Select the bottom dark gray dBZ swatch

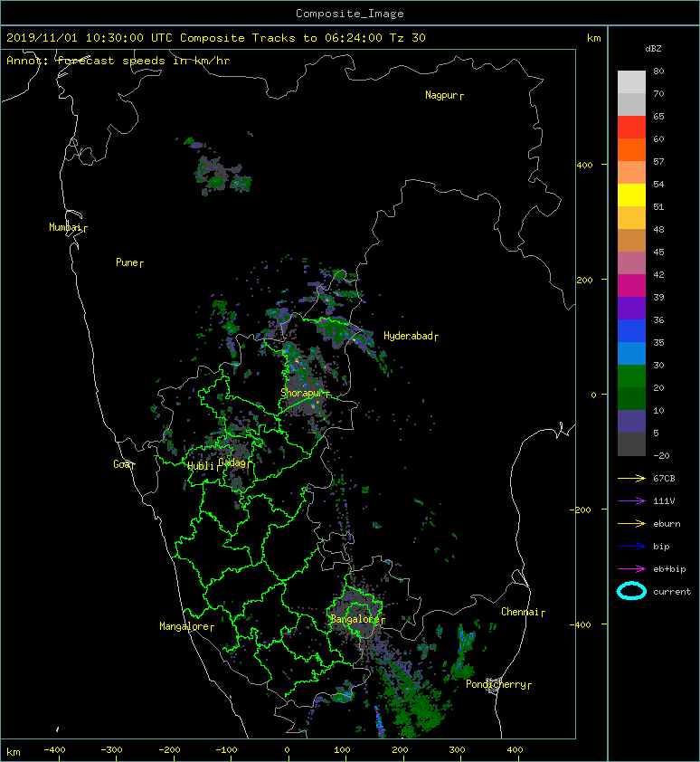pos(631,444)
